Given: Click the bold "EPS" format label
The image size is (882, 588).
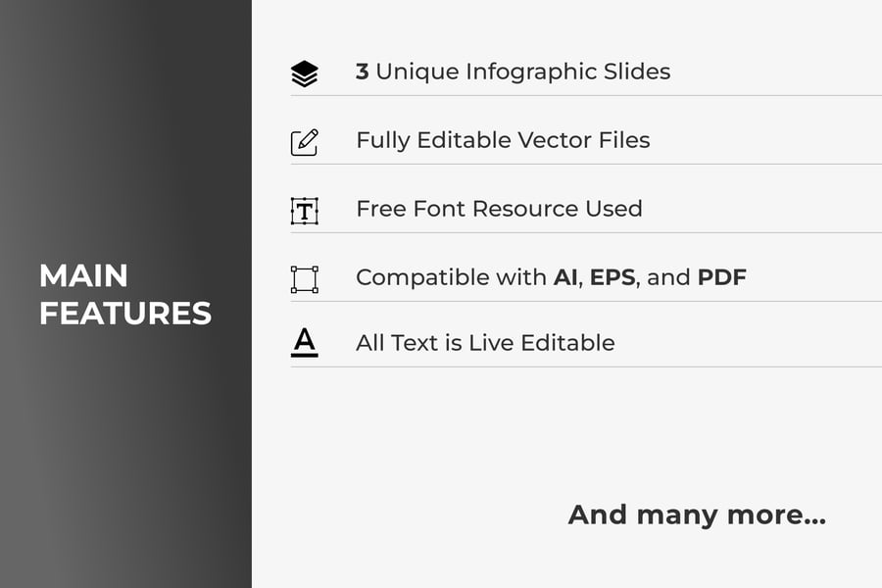Looking at the screenshot, I should pyautogui.click(x=613, y=277).
